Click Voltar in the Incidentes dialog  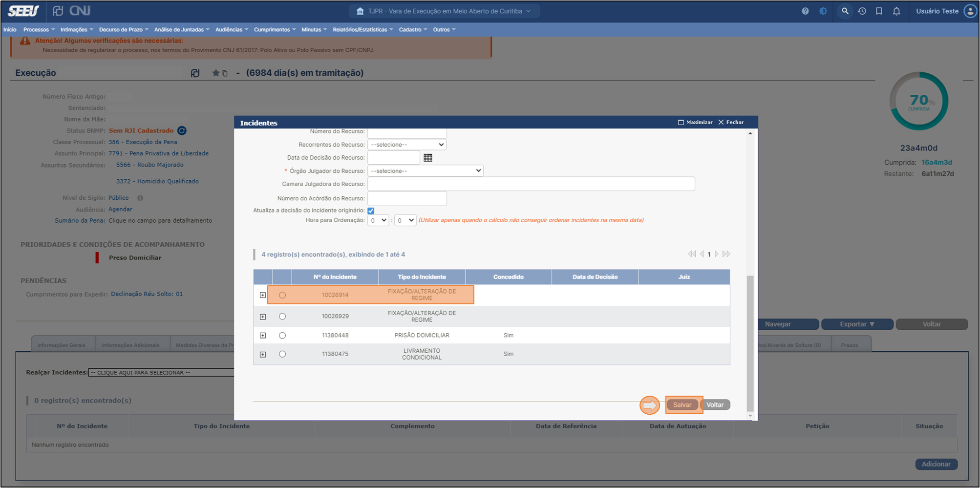715,405
